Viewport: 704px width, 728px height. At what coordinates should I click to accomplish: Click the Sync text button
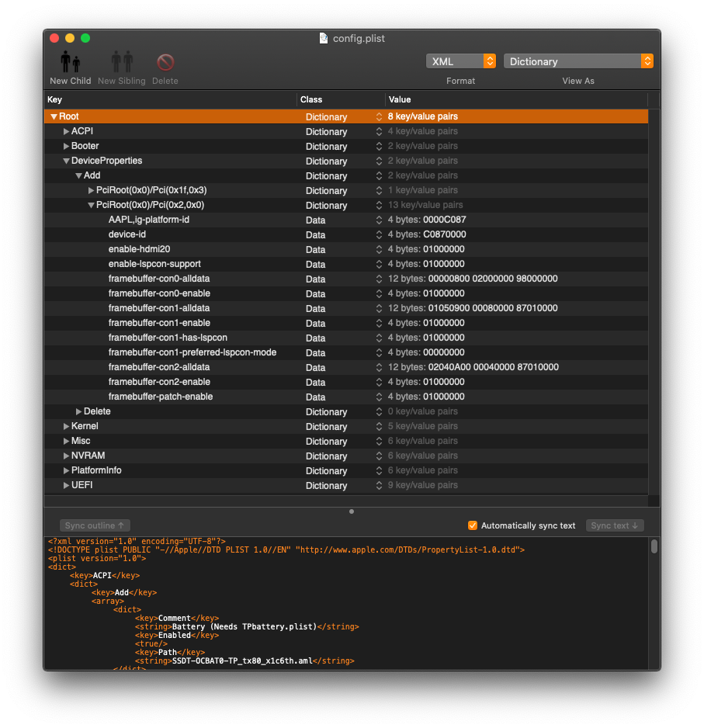pos(614,525)
